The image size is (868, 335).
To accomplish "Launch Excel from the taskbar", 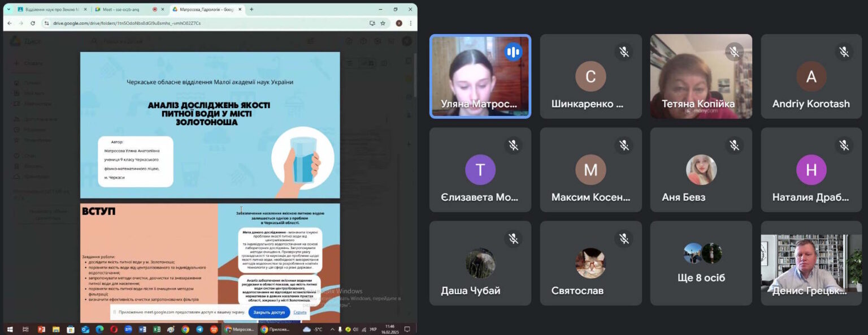I will coord(157,329).
